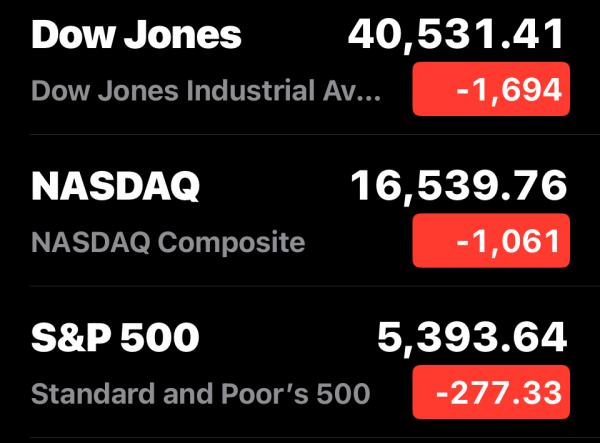Select the 40,531.41 index price

(457, 35)
